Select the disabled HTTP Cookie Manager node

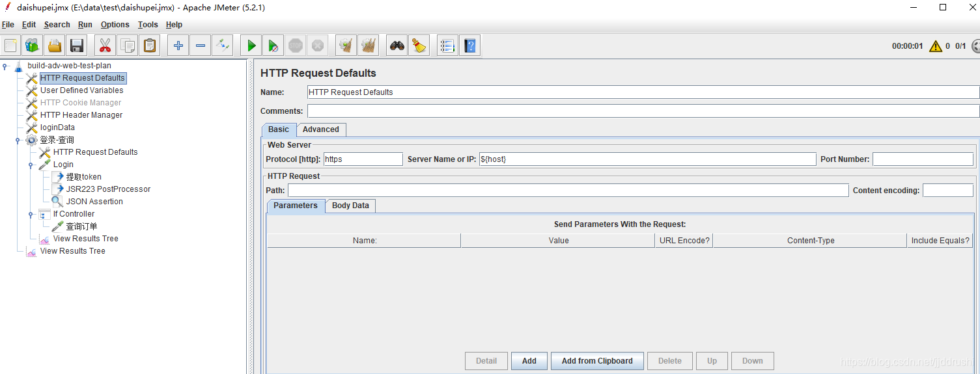coord(81,103)
